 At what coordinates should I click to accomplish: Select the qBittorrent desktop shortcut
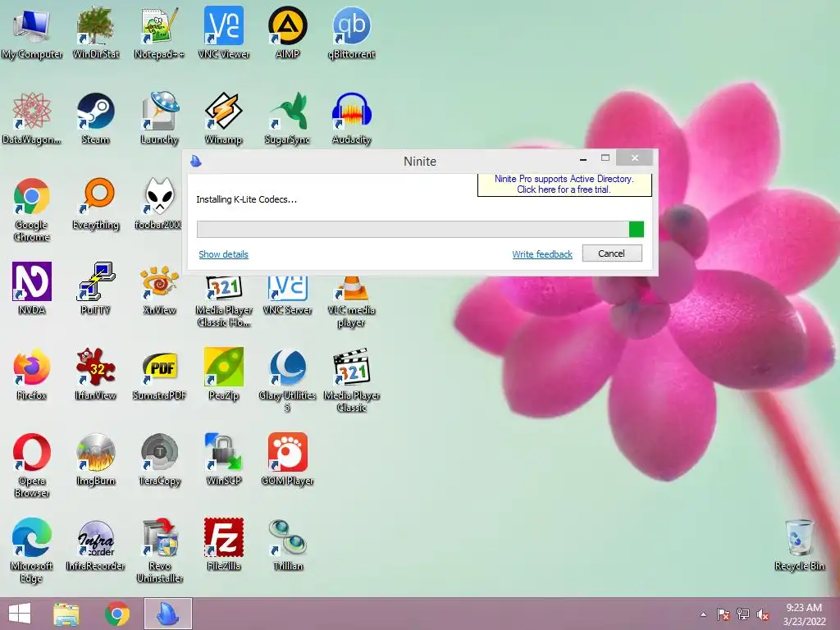[351, 33]
